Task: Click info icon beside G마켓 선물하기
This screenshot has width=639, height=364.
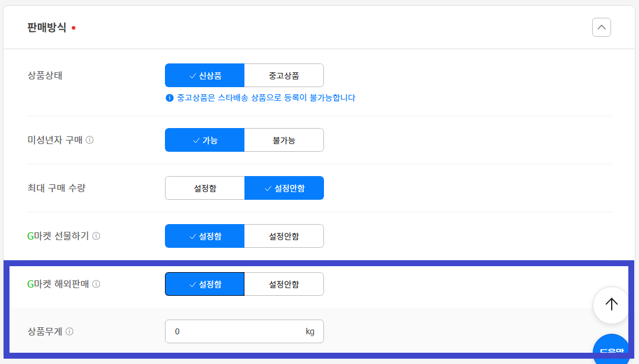Action: tap(96, 236)
